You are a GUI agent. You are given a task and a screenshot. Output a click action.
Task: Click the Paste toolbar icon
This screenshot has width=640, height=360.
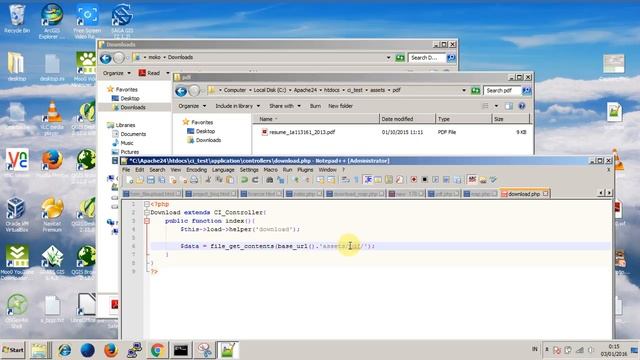point(230,180)
